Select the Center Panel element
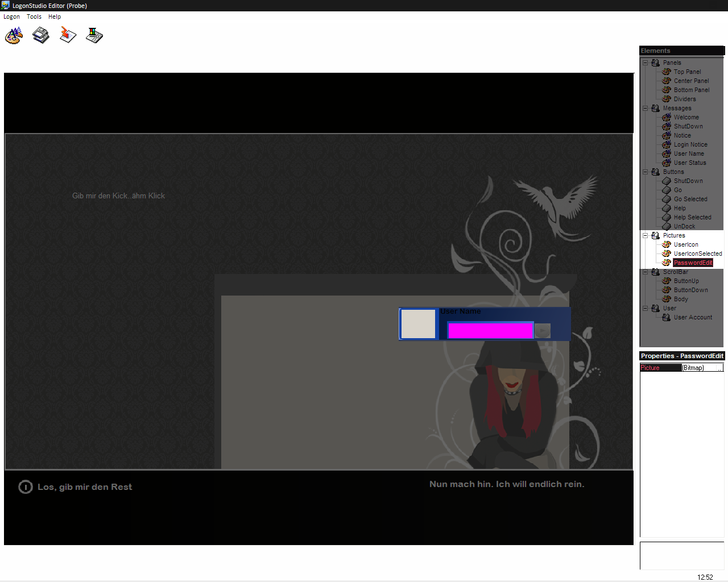The width and height of the screenshot is (728, 582). click(x=691, y=81)
